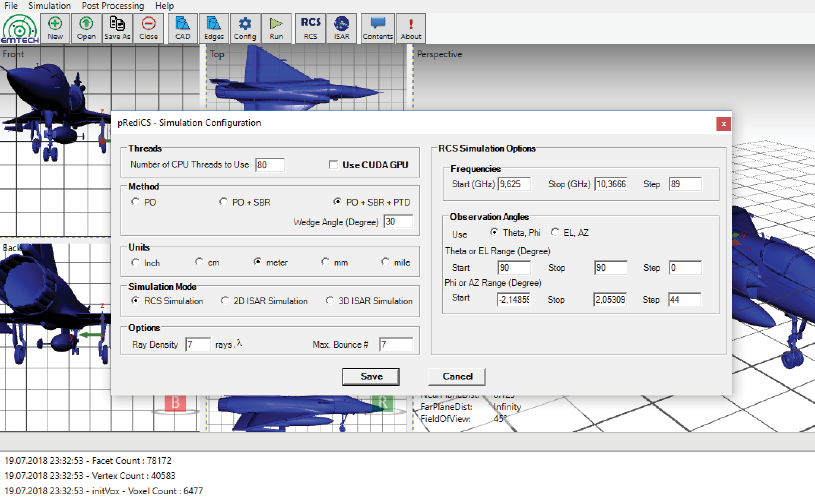Click the Wedge Angle input field
The width and height of the screenshot is (815, 500).
tap(398, 222)
